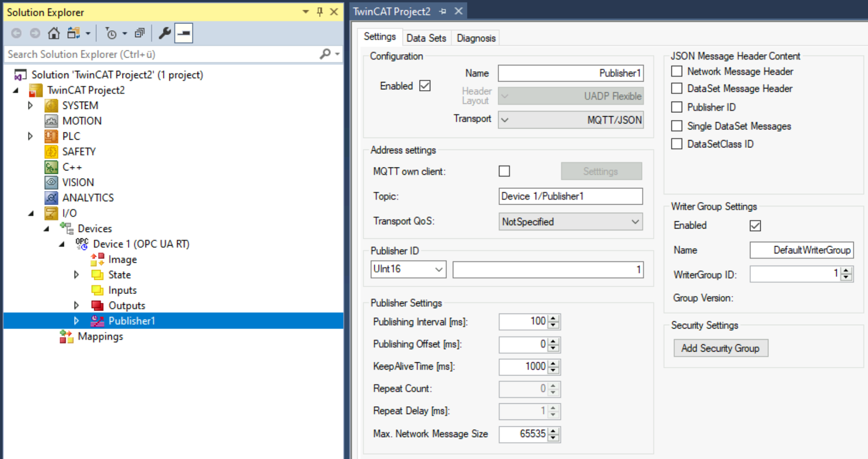
Task: Expand the SYSTEM tree node
Action: [x=30, y=105]
